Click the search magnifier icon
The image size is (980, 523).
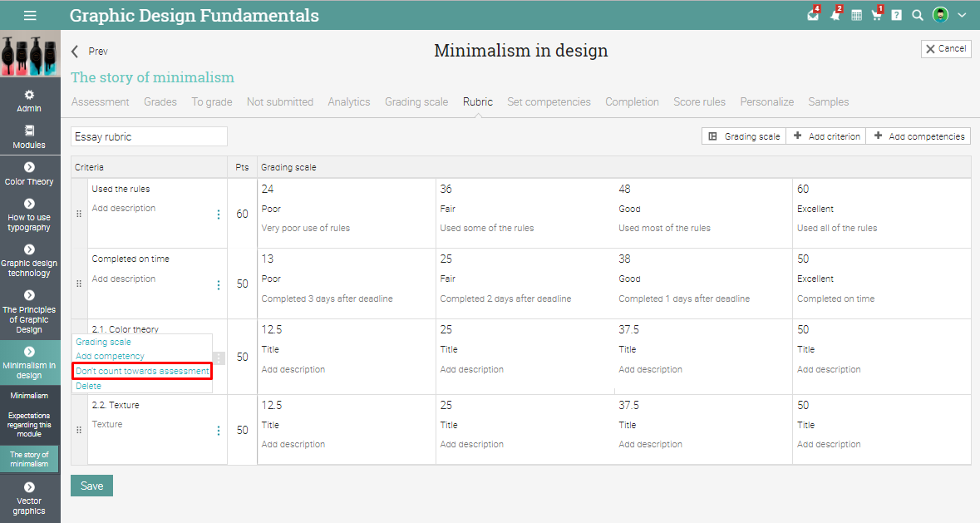coord(918,15)
